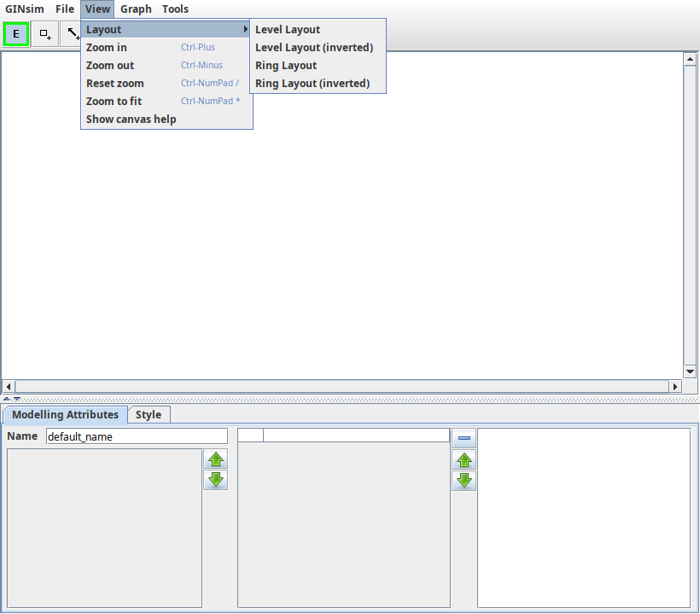The width and height of the screenshot is (700, 614).
Task: Click the green up arrow below the minus button
Action: pyautogui.click(x=464, y=460)
